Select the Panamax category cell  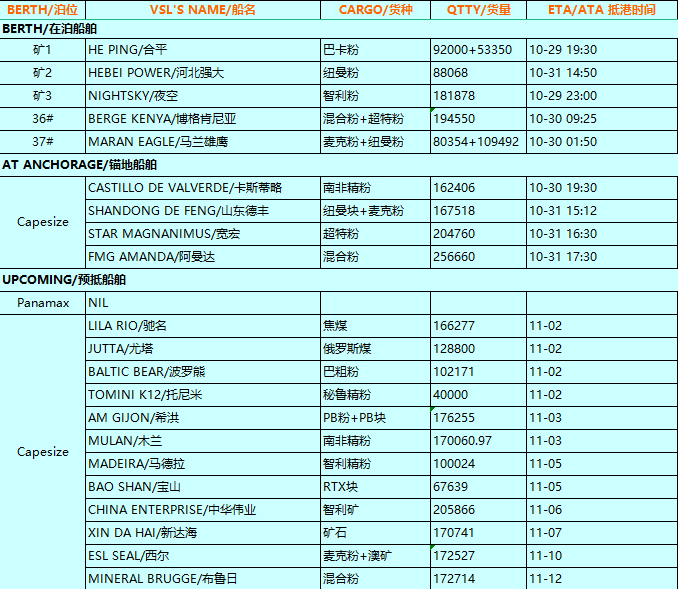[x=42, y=303]
